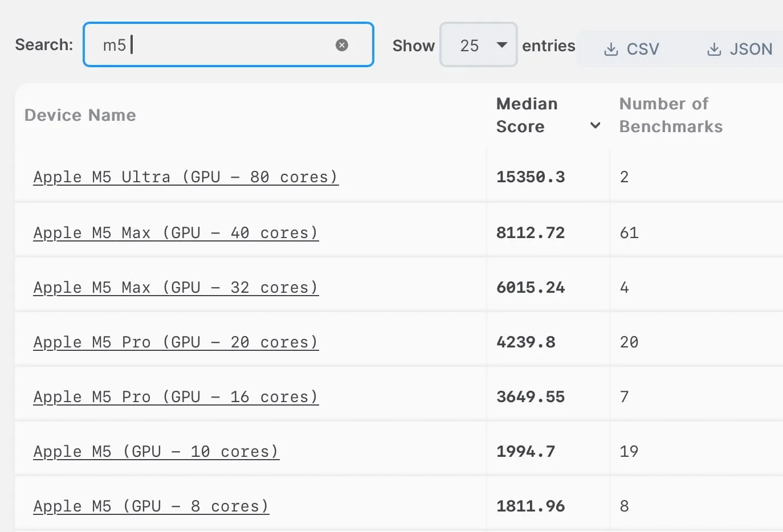Click benchmark count 61
Screen dimensions: 783x532
tap(629, 233)
